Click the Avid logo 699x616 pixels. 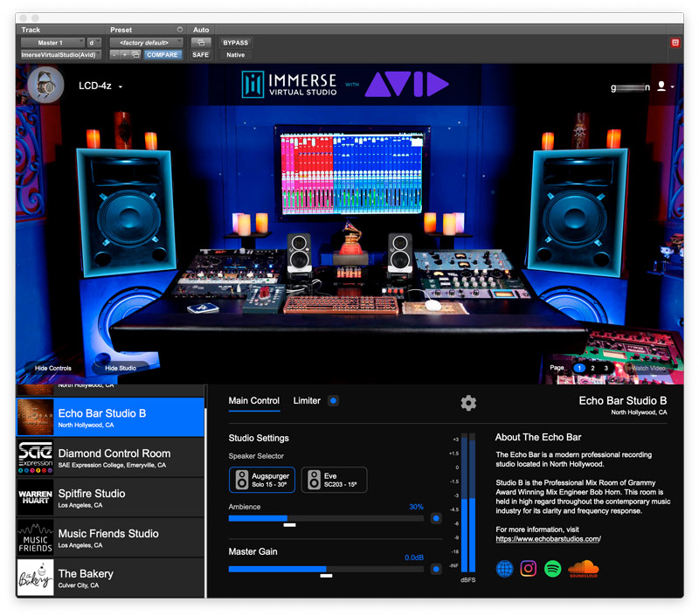pyautogui.click(x=406, y=84)
